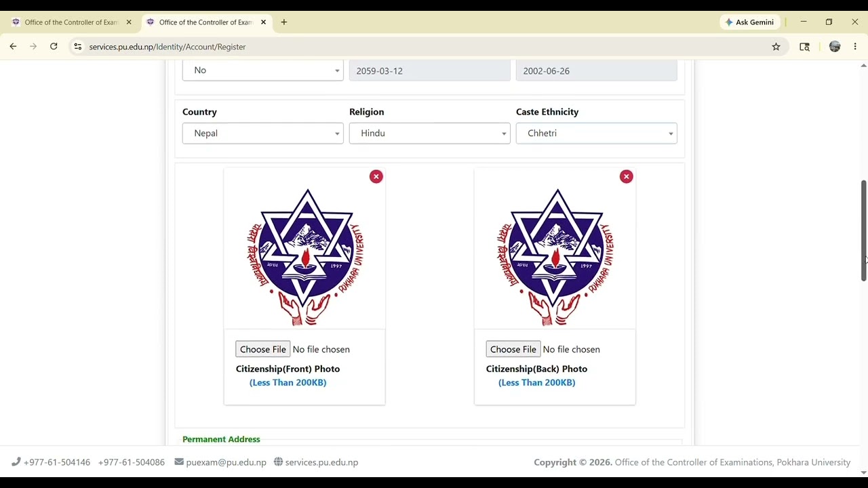868x488 pixels.
Task: Remove Citizenship Front photo with red X
Action: (376, 177)
